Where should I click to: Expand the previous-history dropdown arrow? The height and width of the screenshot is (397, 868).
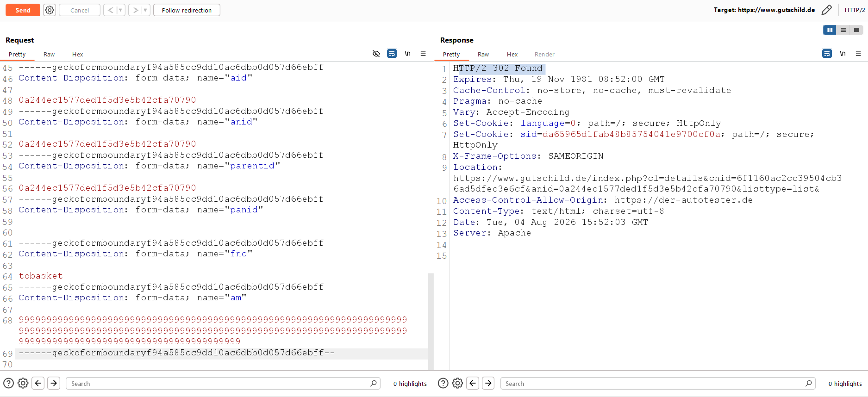click(121, 10)
